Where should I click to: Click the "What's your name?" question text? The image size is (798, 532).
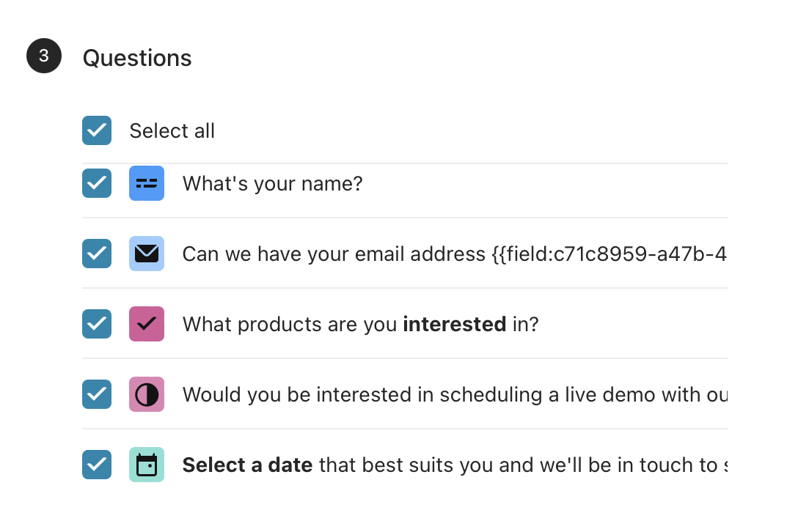coord(273,184)
